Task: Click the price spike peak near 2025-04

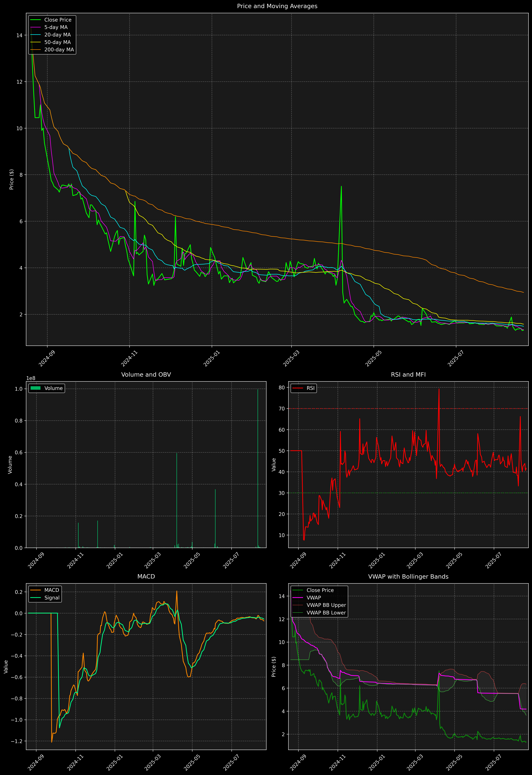Action: click(341, 186)
